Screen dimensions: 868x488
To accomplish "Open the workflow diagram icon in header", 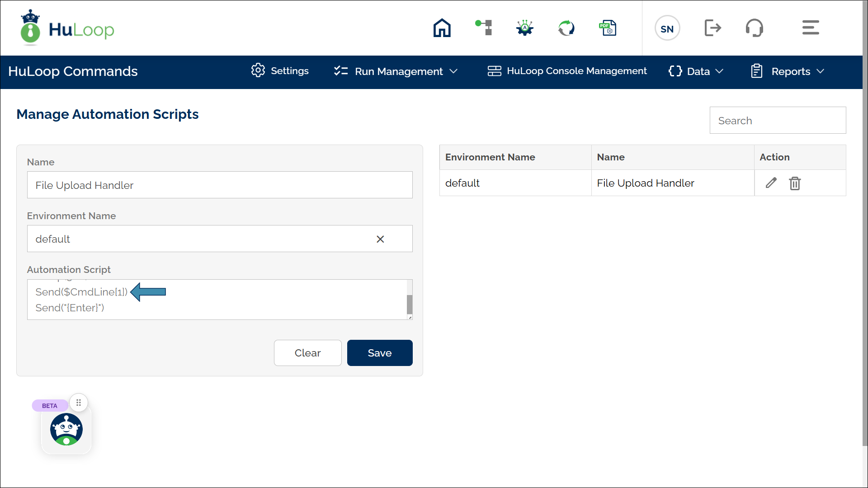I will click(x=484, y=28).
